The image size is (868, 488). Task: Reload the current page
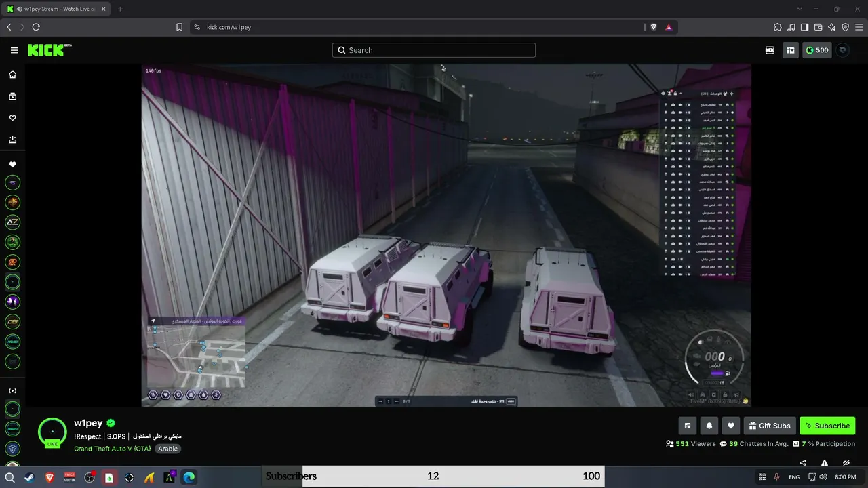36,27
